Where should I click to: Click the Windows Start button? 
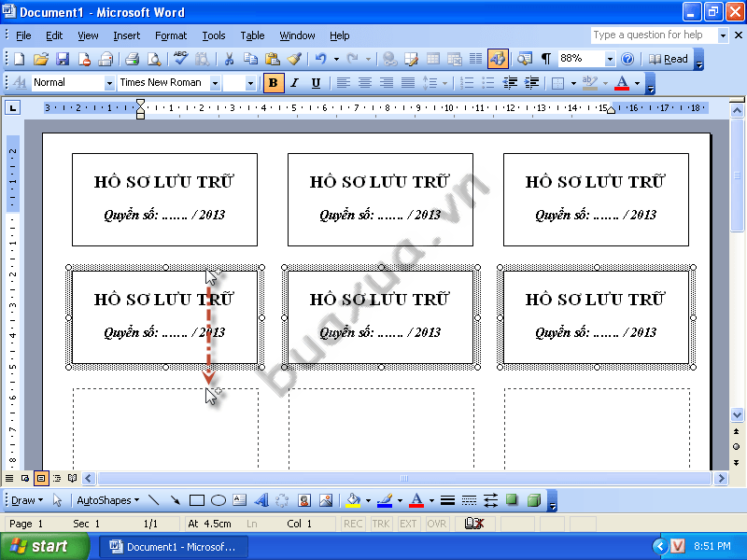tap(45, 546)
